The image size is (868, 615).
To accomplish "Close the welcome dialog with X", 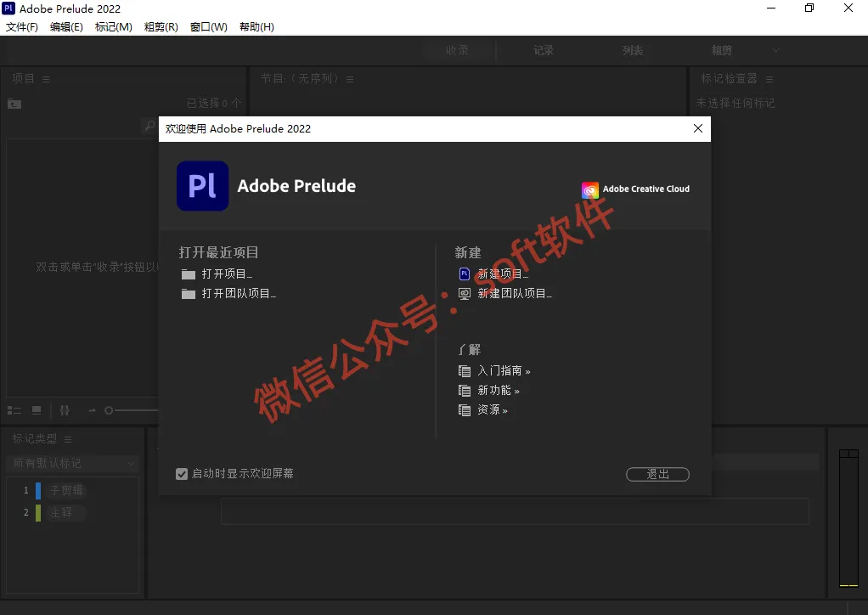I will [698, 128].
